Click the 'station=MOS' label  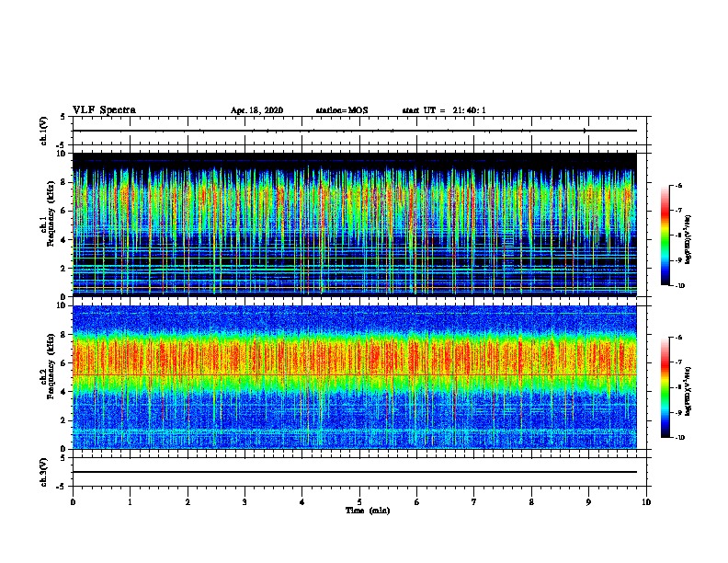pos(342,110)
